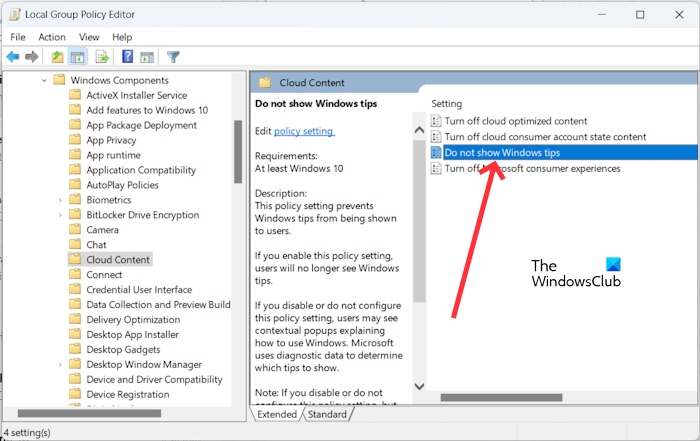700x441 pixels.
Task: Select Turn off Microsoft consumer experiences
Action: coord(532,168)
